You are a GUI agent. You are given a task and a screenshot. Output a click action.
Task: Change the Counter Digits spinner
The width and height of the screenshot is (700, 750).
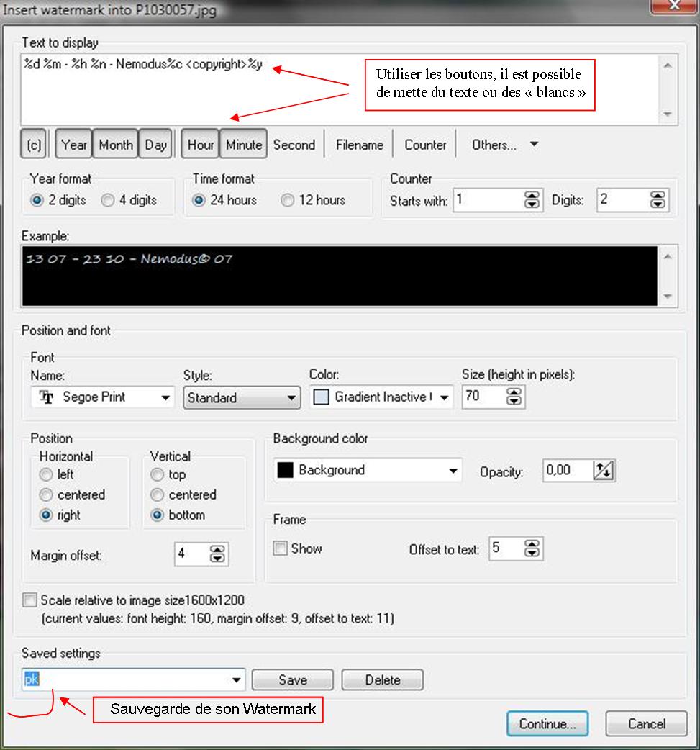pos(658,201)
